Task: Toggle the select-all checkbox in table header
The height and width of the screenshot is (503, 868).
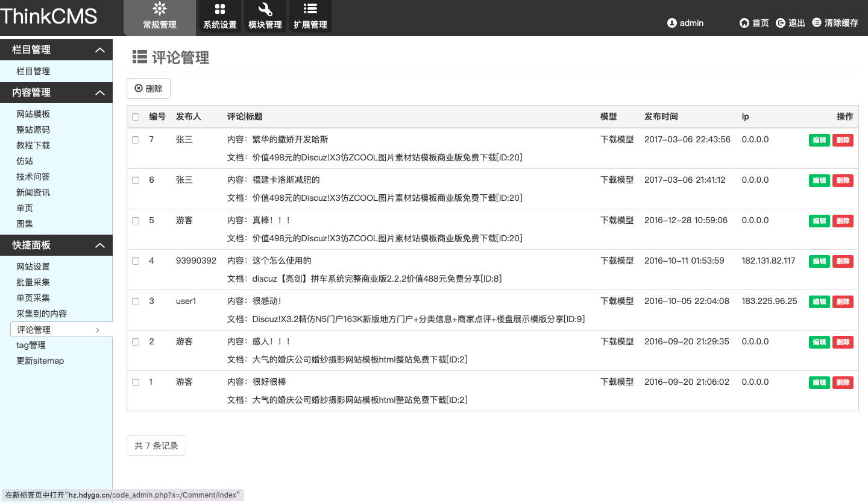Action: (136, 117)
